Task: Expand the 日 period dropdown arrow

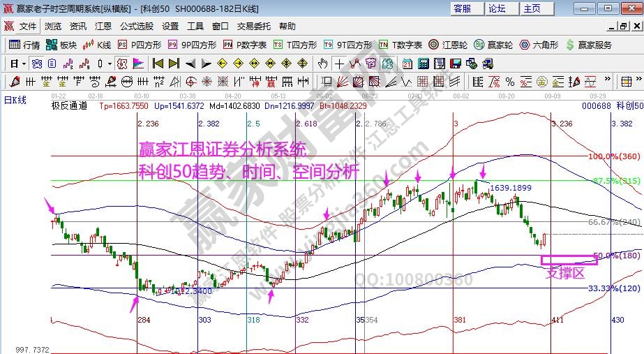Action: click(x=24, y=64)
